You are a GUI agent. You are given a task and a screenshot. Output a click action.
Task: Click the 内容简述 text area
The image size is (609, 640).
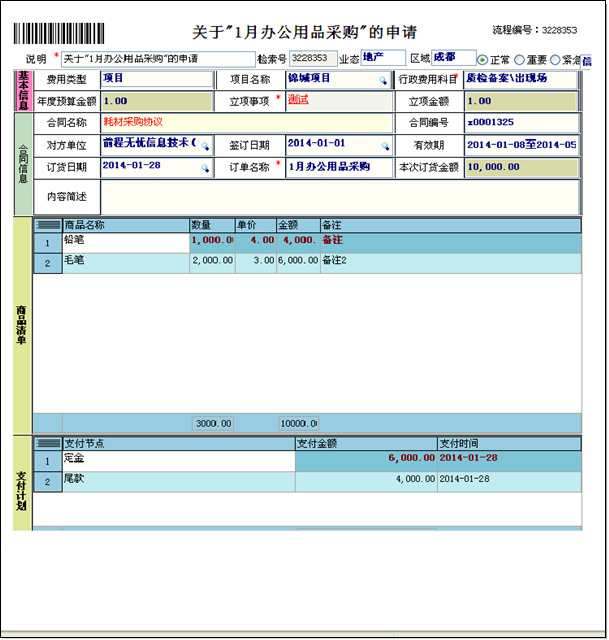340,197
